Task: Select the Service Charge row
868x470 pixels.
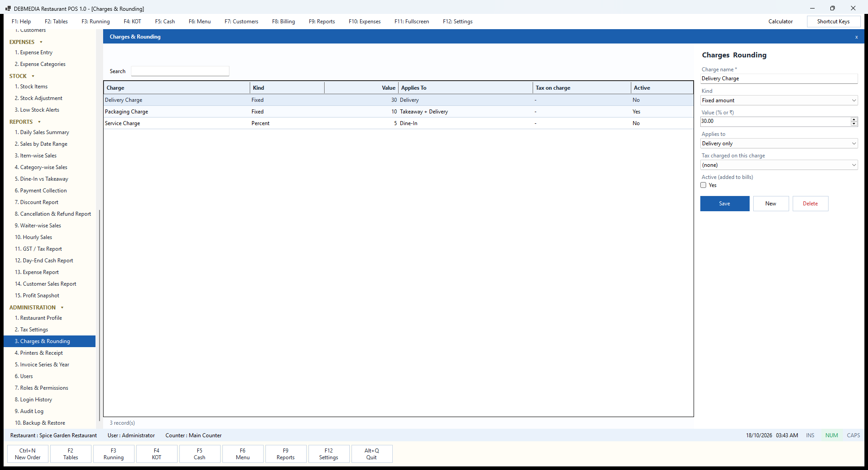Action: (x=399, y=123)
